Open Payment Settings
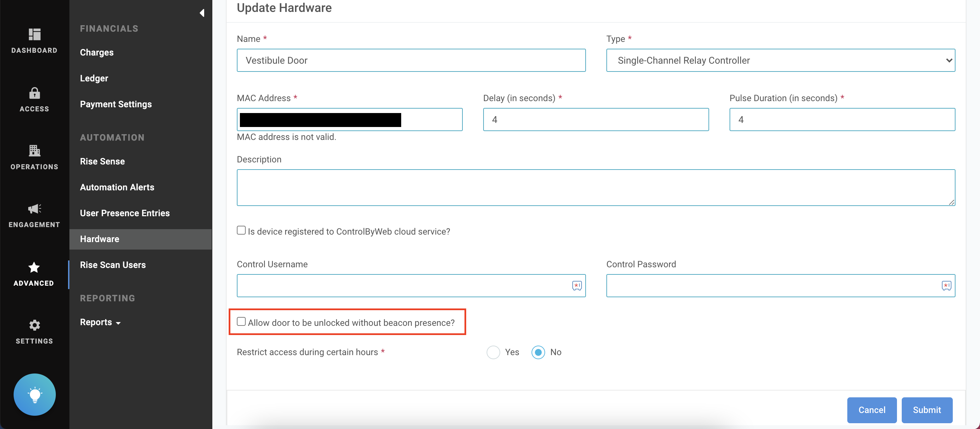Screen dimensions: 980x429 click(116, 104)
